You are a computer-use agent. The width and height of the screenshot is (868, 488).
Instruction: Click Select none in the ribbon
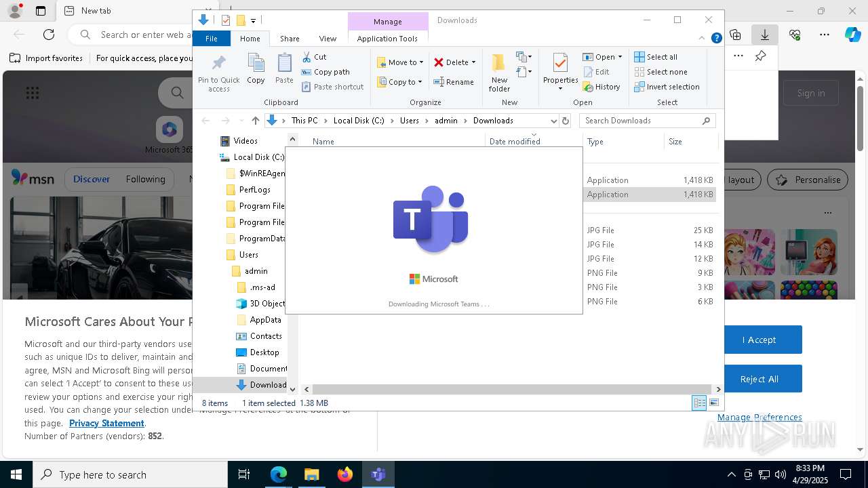pos(661,72)
